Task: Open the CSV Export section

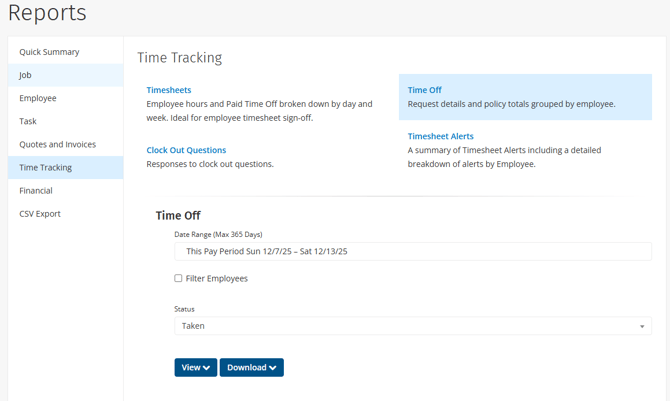Action: click(x=40, y=213)
